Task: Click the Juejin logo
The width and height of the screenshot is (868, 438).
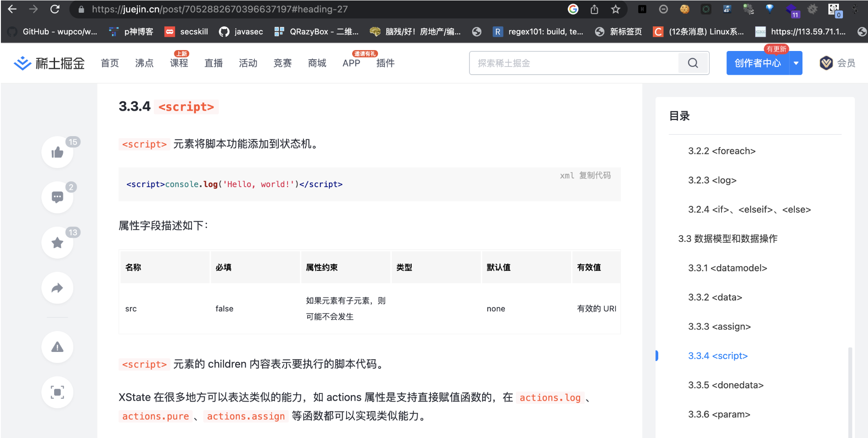Action: 49,63
